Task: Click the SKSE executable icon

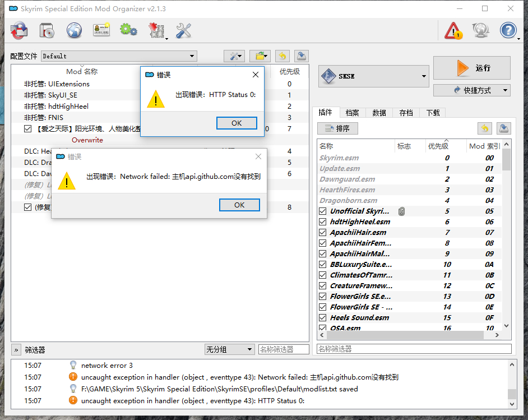Action: (x=328, y=76)
